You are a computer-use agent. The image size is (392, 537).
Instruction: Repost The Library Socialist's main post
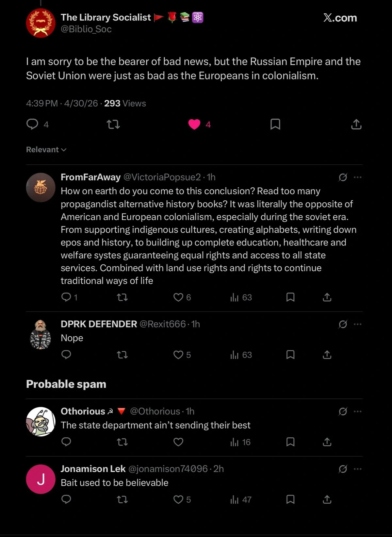click(x=113, y=124)
